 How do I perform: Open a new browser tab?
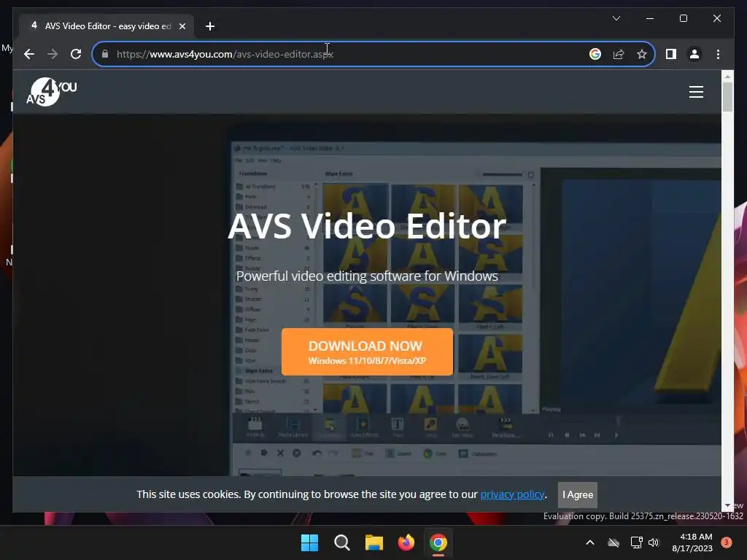click(210, 26)
